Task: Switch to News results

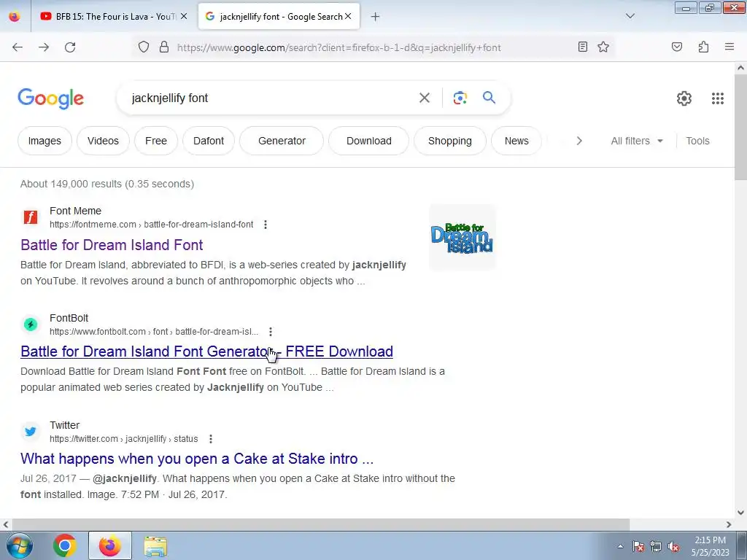Action: (x=516, y=141)
